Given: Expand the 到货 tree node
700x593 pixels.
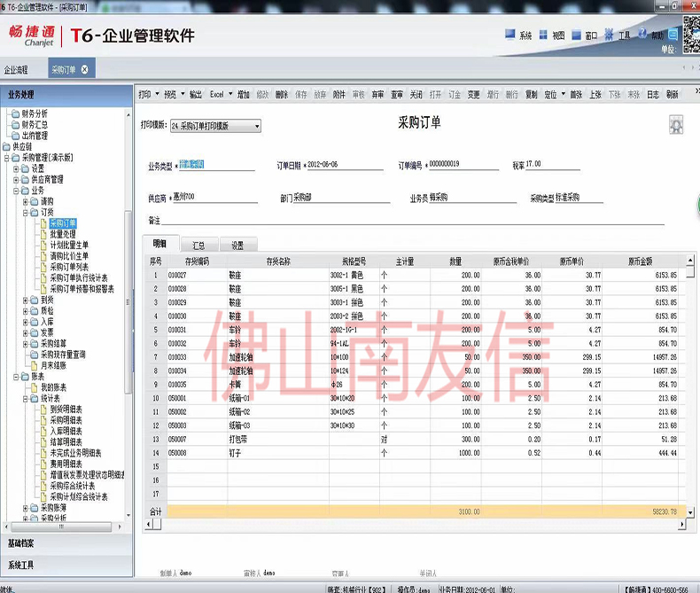Looking at the screenshot, I should point(26,300).
